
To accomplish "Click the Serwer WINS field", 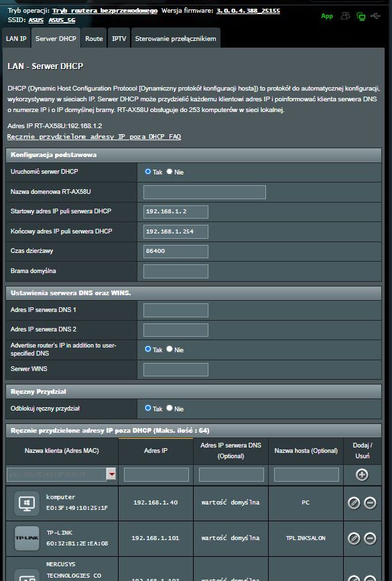I will 176,370.
